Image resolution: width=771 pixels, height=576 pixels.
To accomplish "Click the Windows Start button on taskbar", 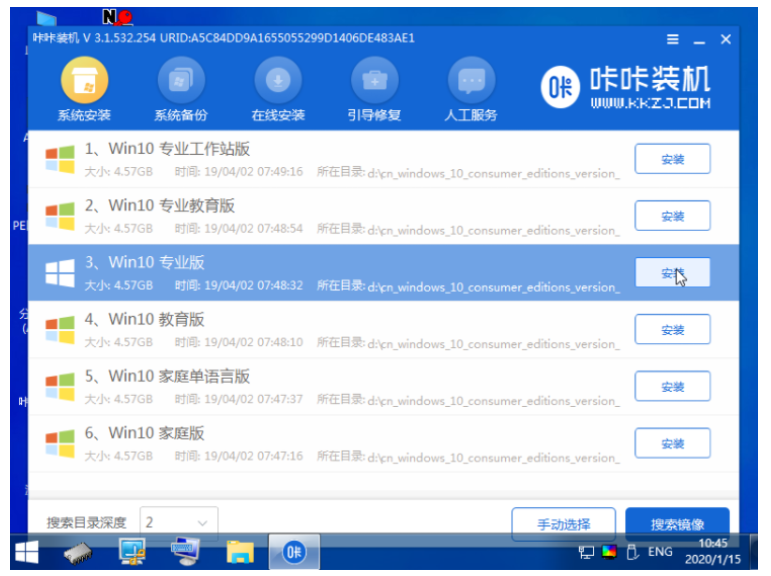I will point(27,552).
